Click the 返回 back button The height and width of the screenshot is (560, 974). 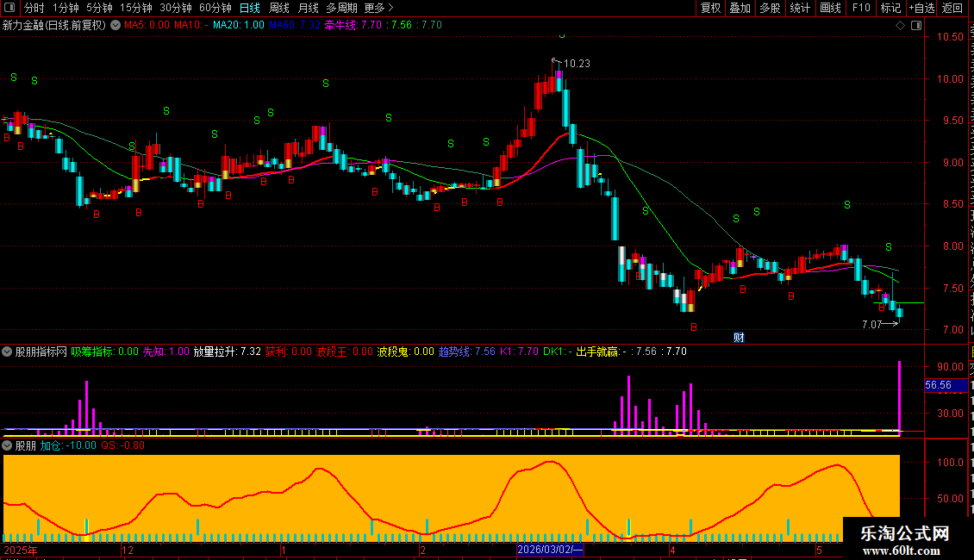point(952,8)
